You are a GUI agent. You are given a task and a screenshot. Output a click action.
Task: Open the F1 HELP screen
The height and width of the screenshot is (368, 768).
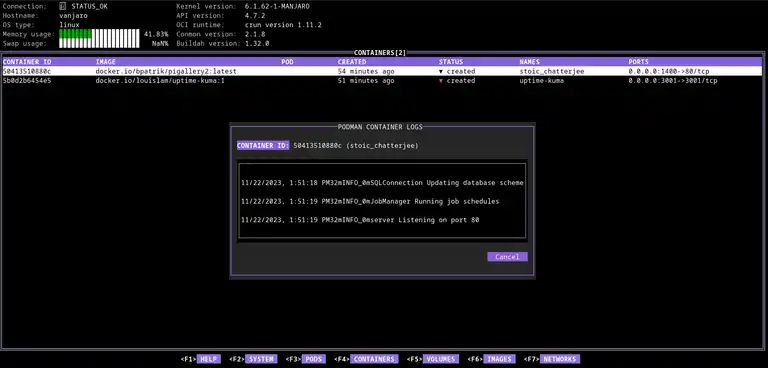201,359
